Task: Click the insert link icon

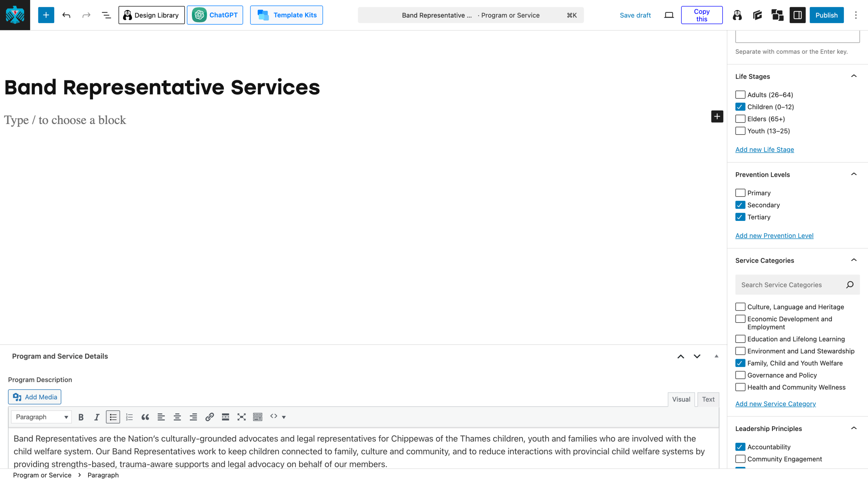Action: click(210, 417)
